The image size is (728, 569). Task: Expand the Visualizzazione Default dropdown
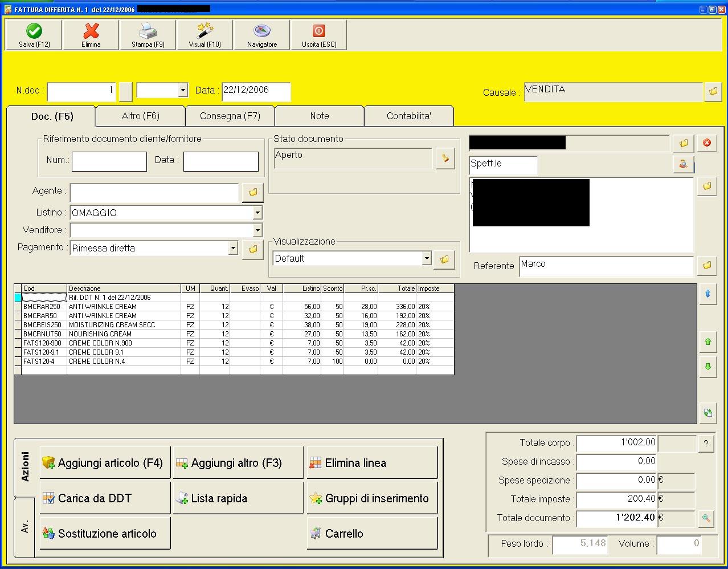(x=427, y=258)
